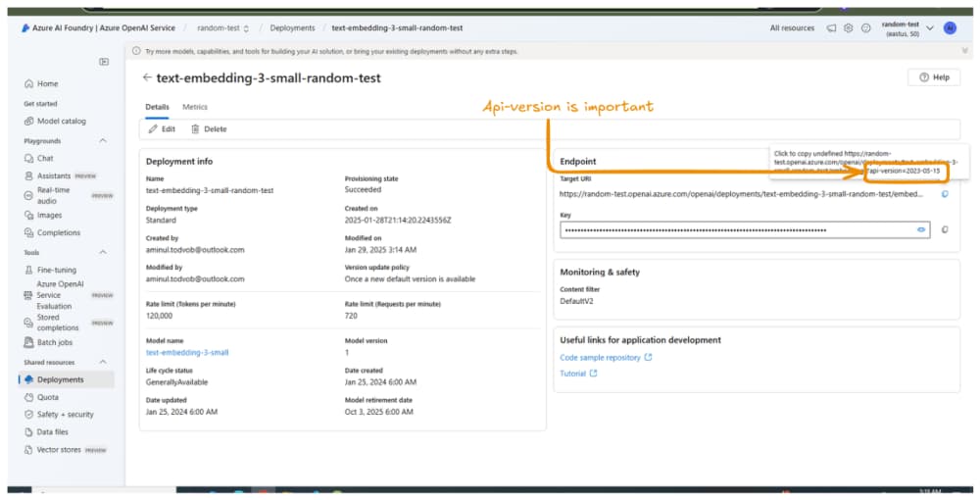The width and height of the screenshot is (980, 500).
Task: Go back with the arrow beside deployment title
Action: point(147,77)
